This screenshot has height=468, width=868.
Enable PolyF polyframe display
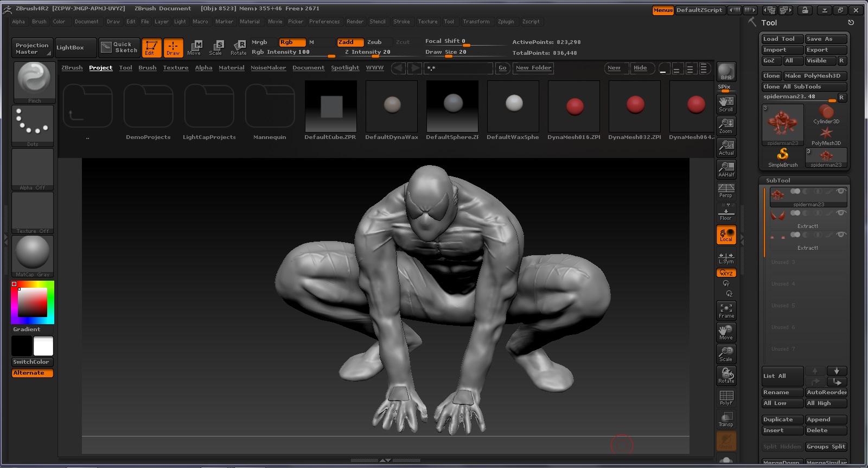coord(726,397)
